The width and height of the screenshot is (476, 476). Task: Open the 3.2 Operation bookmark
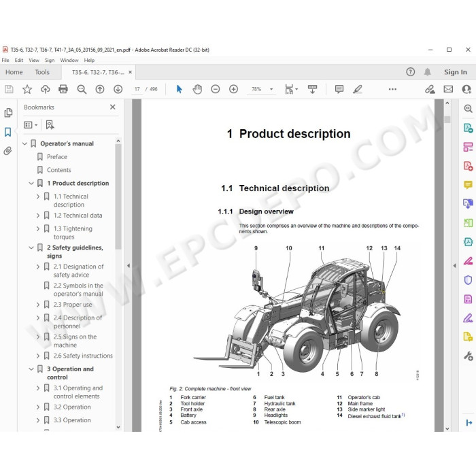[x=72, y=407]
